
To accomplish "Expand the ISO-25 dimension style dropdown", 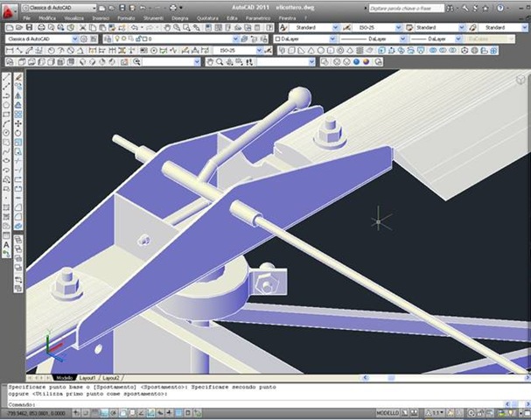I will (x=381, y=28).
